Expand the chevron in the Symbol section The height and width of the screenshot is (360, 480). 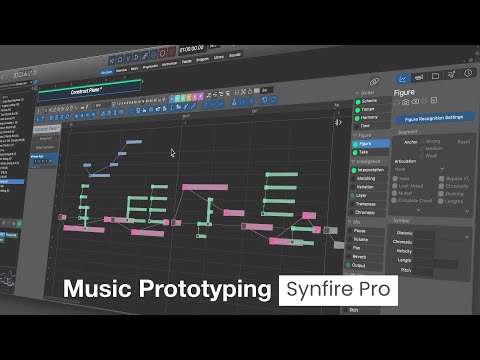467,237
